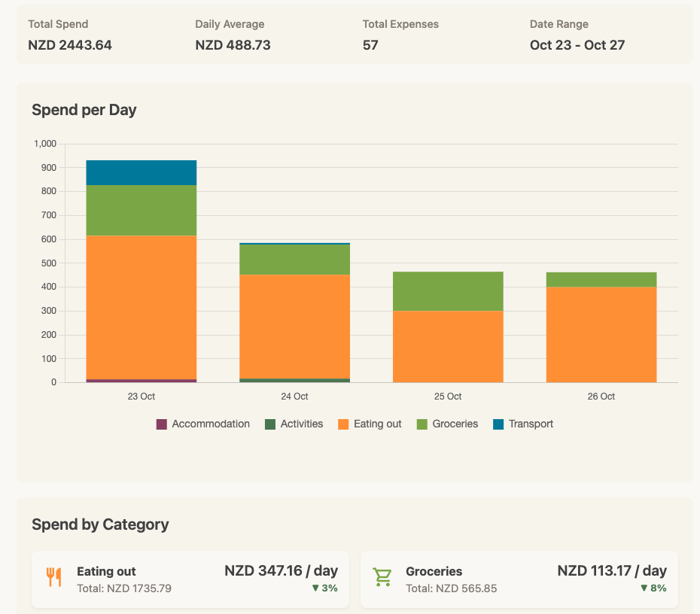Toggle the Accommodation series in the legend
Screen dimensions: 700x614
coord(202,424)
